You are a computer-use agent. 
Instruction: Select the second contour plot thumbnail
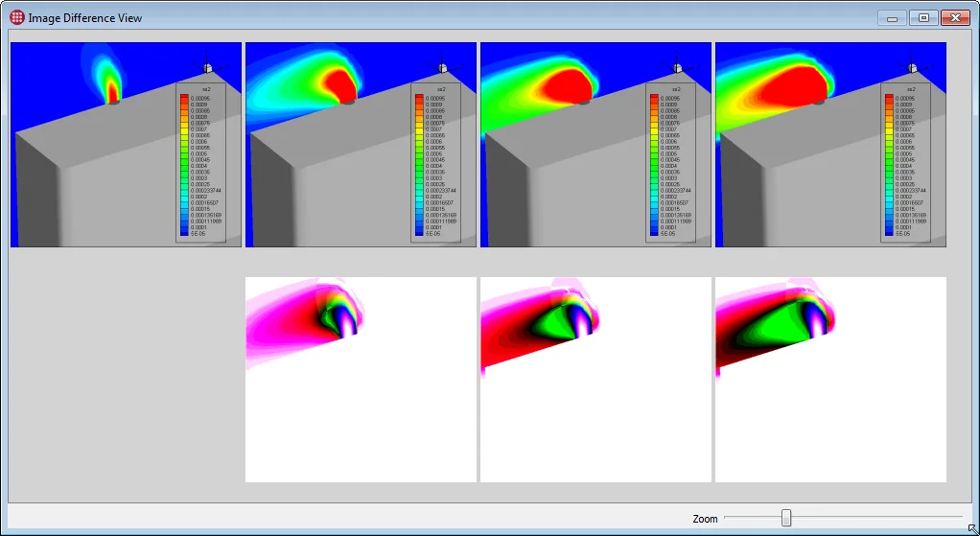[x=361, y=144]
